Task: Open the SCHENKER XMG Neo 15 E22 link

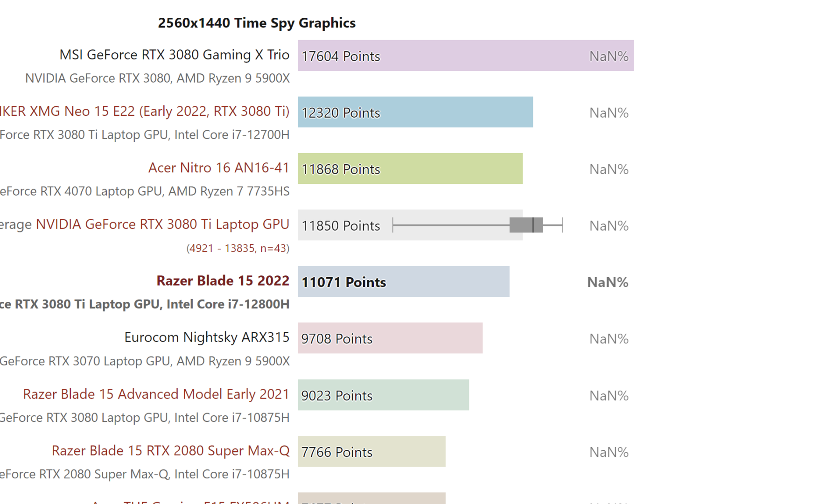Action: click(x=145, y=112)
